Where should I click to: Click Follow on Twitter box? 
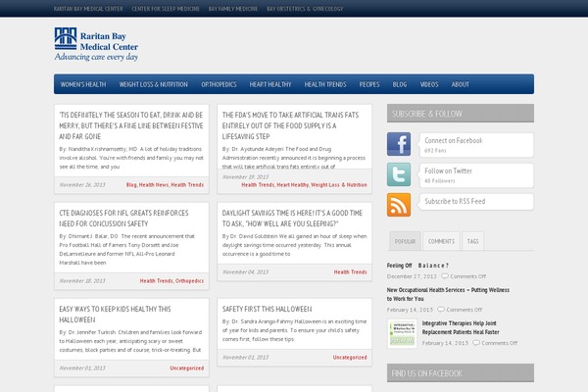click(476, 175)
